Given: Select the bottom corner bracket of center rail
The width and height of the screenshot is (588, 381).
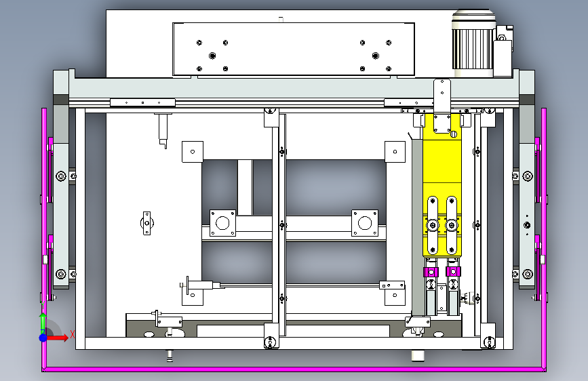Looking at the screenshot, I should click(271, 336).
